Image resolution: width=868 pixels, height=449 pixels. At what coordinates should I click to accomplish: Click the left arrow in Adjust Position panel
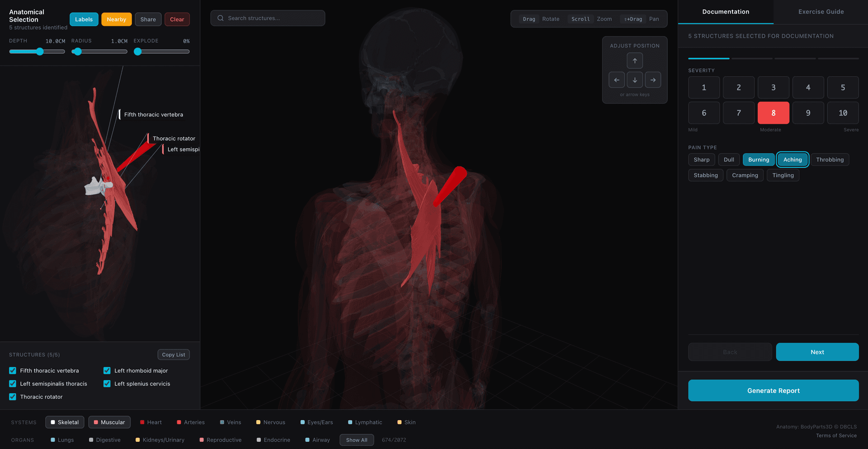click(617, 80)
